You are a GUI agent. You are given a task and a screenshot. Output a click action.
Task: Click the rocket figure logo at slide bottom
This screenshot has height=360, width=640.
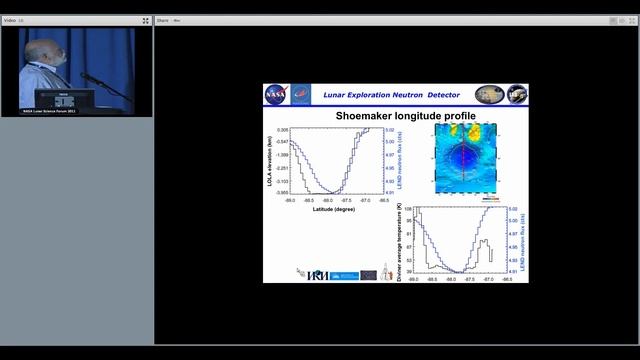click(x=386, y=272)
